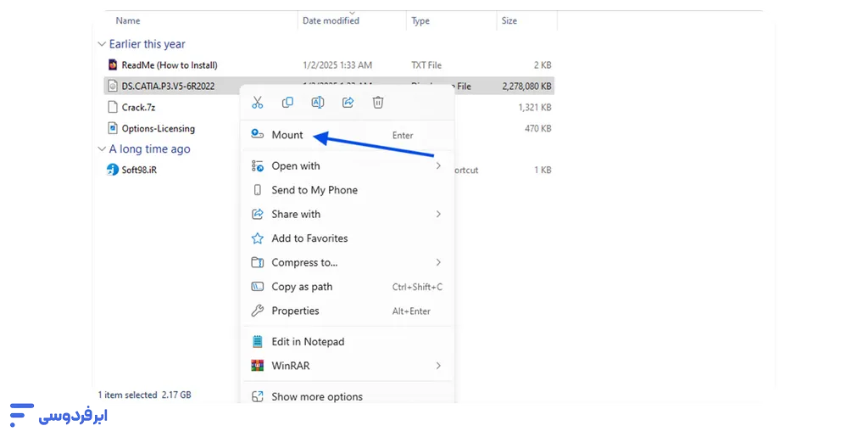Select the ReadMe (How to Install) file
Image resolution: width=868 pixels, height=437 pixels.
tap(169, 65)
